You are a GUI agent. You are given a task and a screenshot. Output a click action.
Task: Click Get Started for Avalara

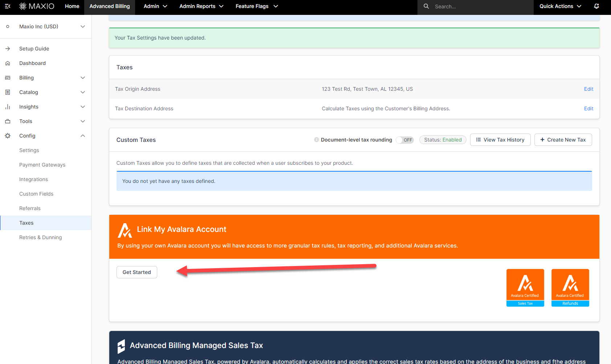pos(137,272)
